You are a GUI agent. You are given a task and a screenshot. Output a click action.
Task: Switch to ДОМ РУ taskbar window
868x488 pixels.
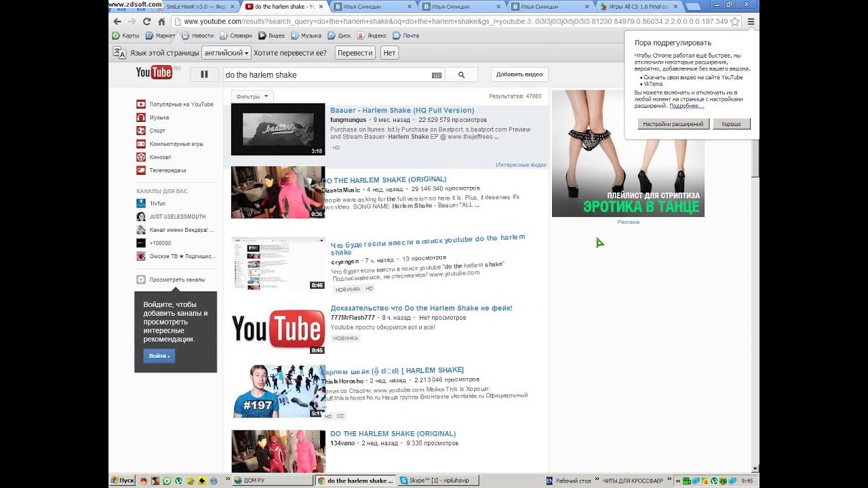pyautogui.click(x=273, y=481)
